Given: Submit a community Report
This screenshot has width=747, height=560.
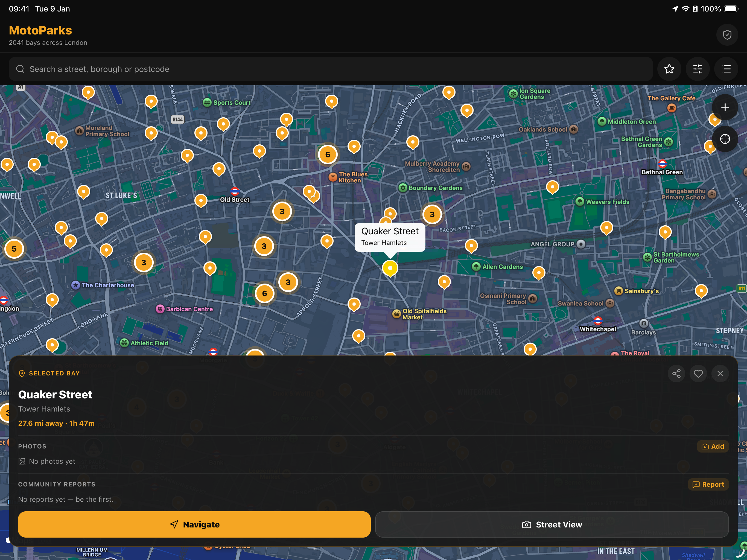Looking at the screenshot, I should click(708, 484).
